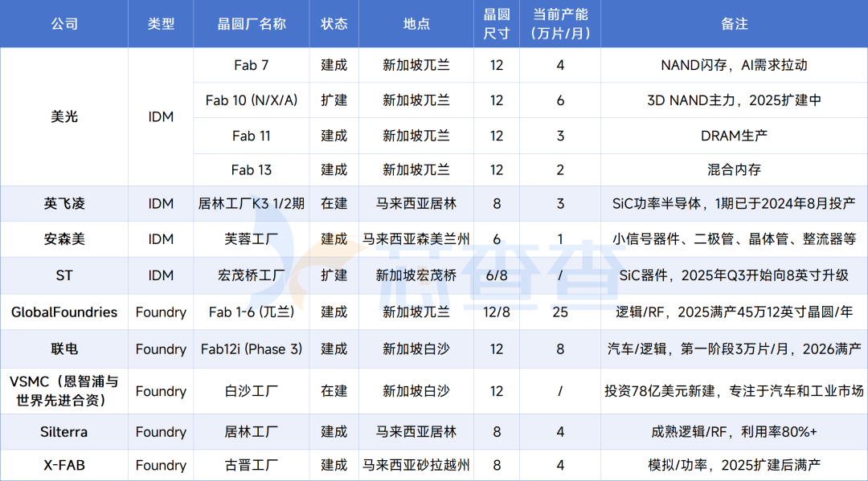Click the 晶圆厂名称 column header

click(x=252, y=24)
